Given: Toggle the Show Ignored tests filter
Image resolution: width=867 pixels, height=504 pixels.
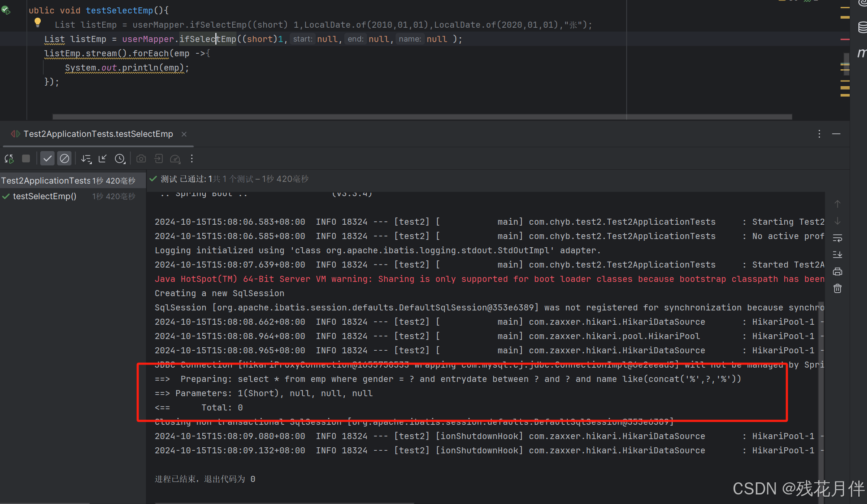Looking at the screenshot, I should [64, 159].
